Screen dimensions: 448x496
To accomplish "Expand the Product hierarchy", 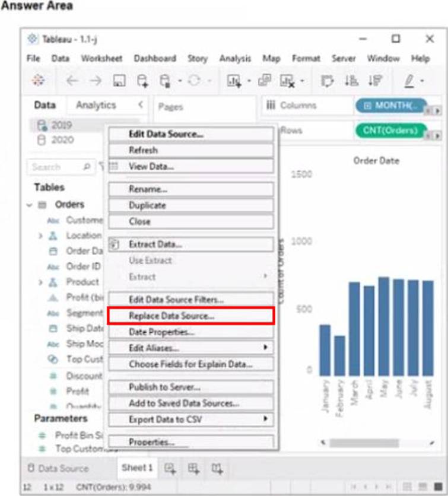I will (x=40, y=282).
